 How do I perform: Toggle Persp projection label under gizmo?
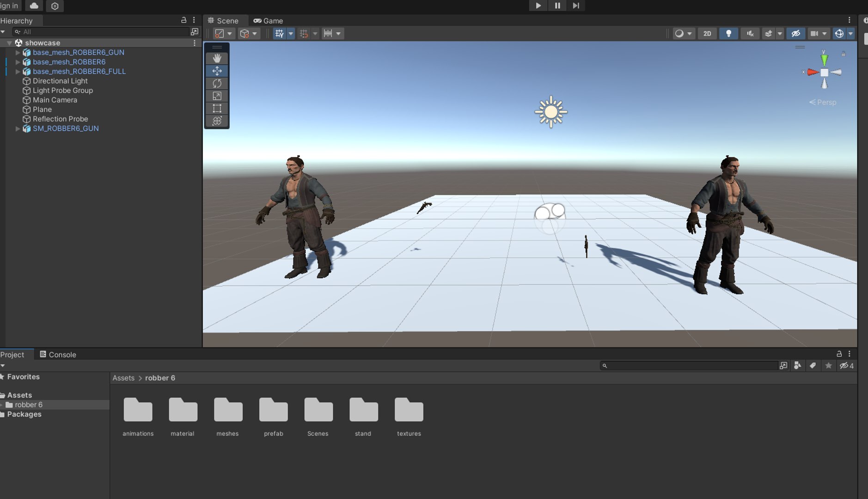point(823,102)
